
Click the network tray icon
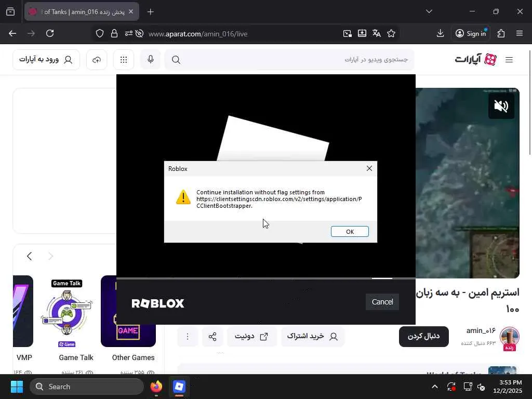point(468,387)
